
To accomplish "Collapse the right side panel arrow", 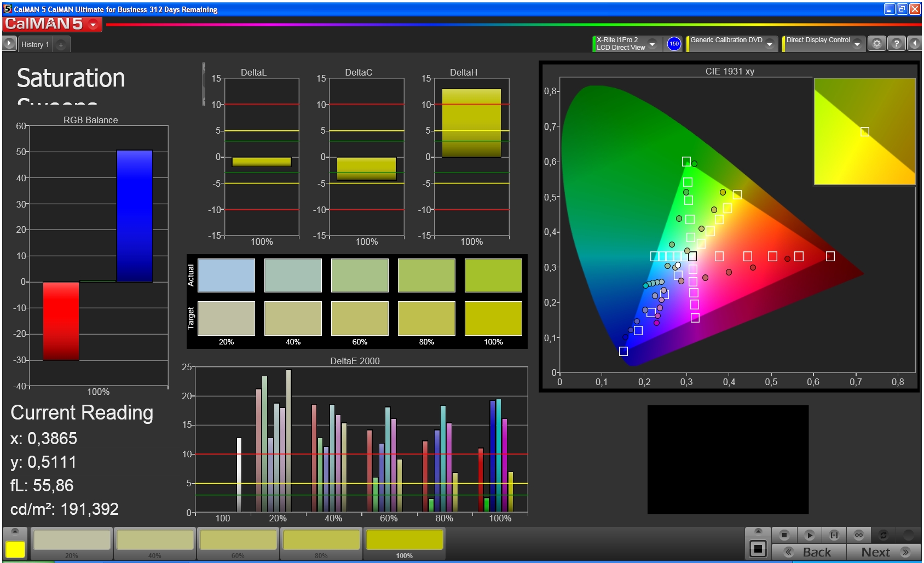I will point(915,44).
